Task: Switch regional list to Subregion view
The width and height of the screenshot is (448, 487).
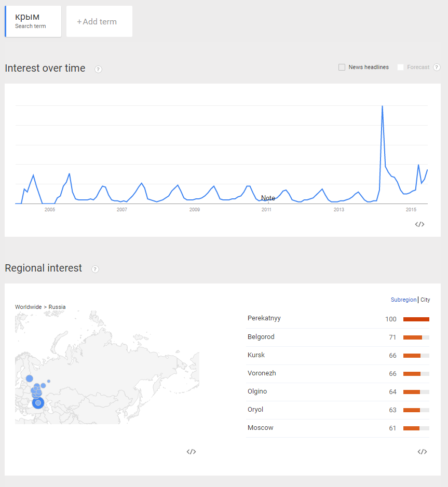Action: [403, 300]
